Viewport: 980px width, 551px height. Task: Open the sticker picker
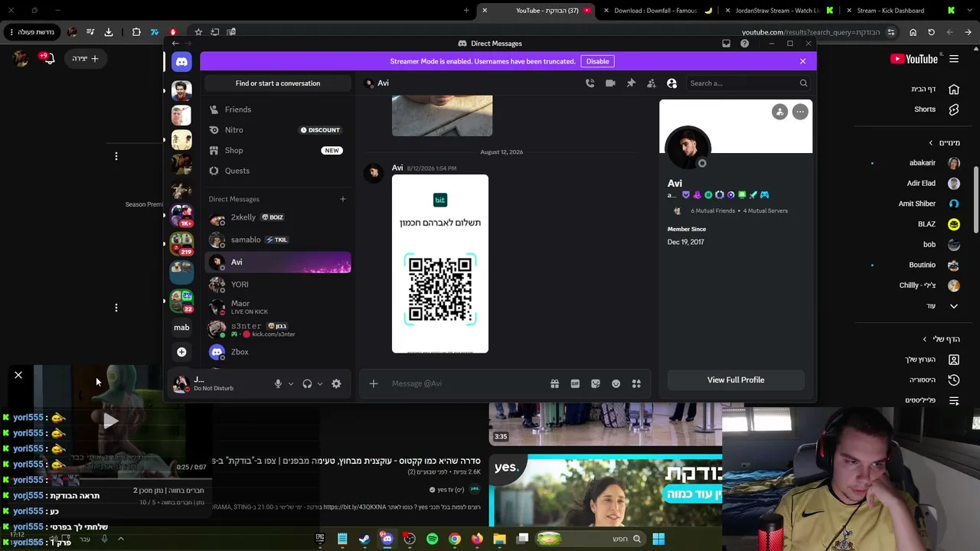pyautogui.click(x=596, y=383)
